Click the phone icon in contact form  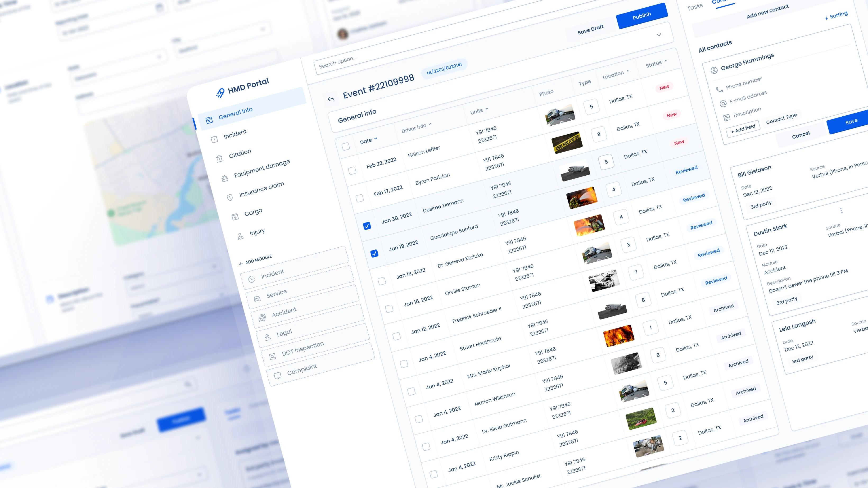pos(719,90)
